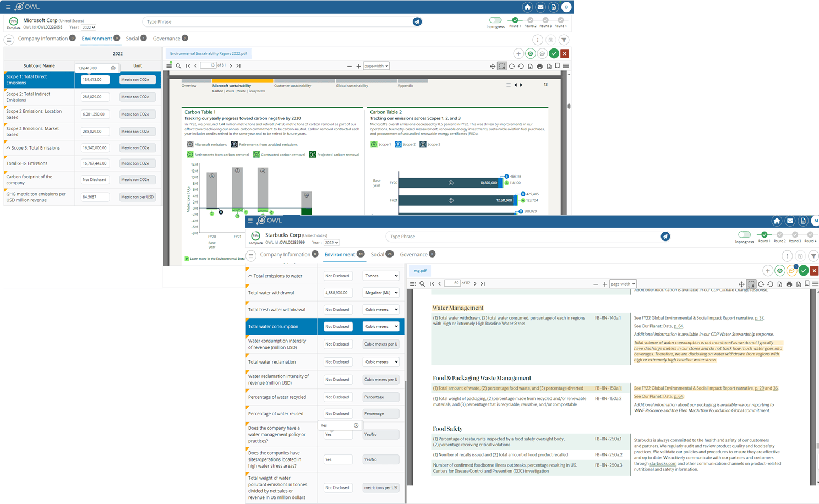This screenshot has width=819, height=504.
Task: Click the page number field in the Microsoft PDF
Action: [x=208, y=65]
